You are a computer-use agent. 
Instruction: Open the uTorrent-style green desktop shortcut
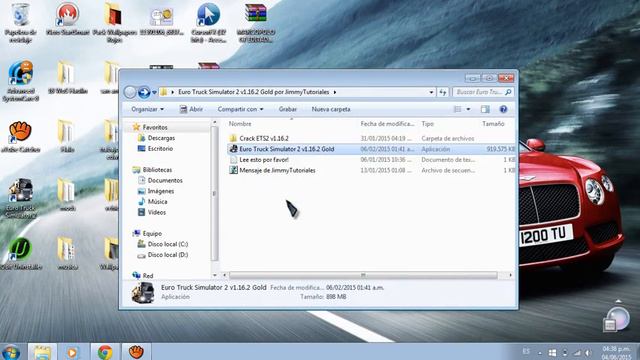20,254
